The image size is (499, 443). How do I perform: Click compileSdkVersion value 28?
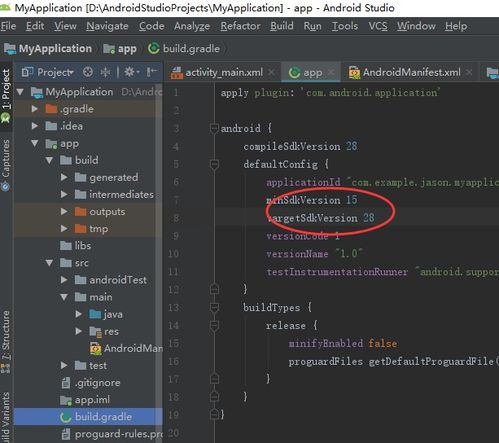(x=351, y=146)
